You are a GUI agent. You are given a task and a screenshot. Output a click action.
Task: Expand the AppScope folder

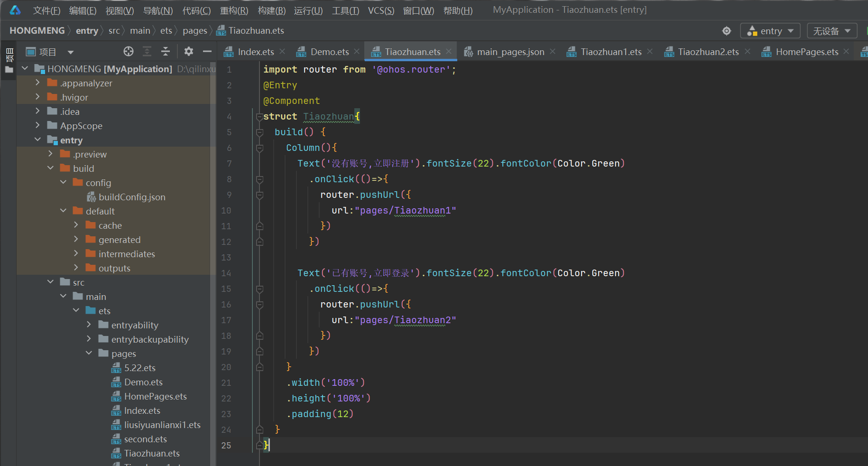(37, 125)
